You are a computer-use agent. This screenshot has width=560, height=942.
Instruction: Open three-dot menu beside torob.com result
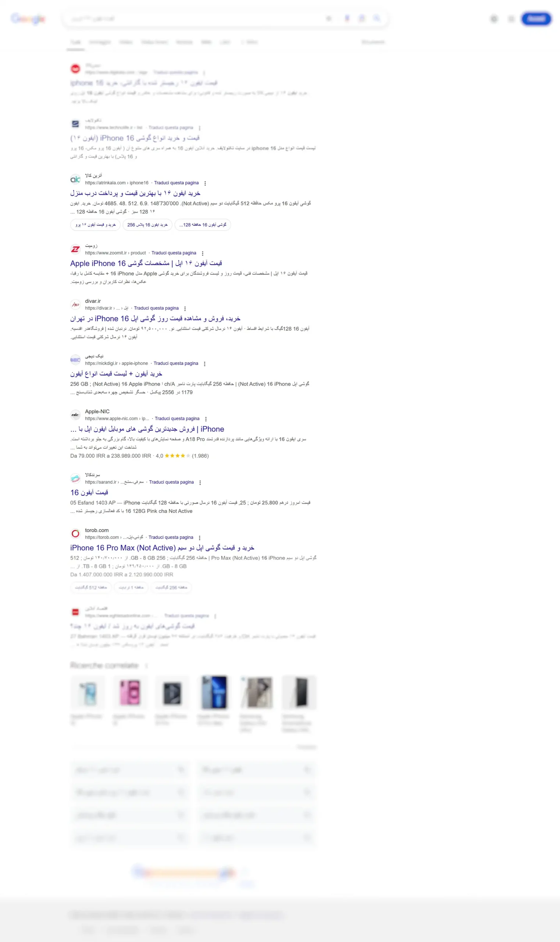pos(200,538)
